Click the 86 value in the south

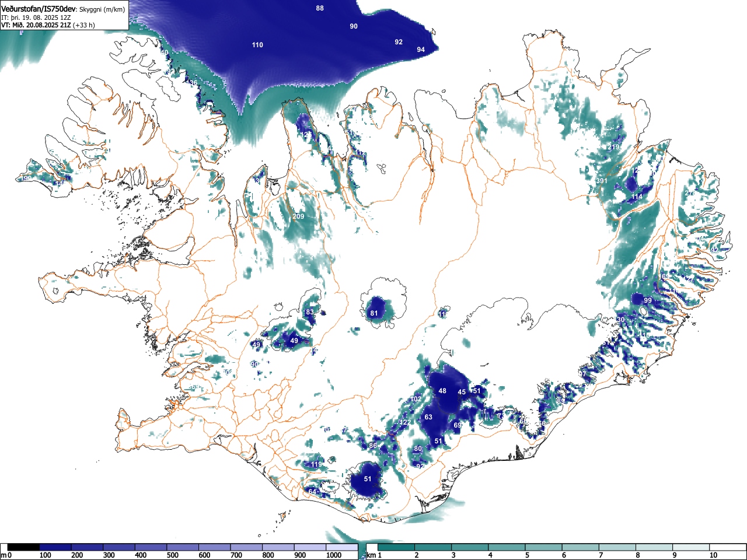tap(373, 446)
